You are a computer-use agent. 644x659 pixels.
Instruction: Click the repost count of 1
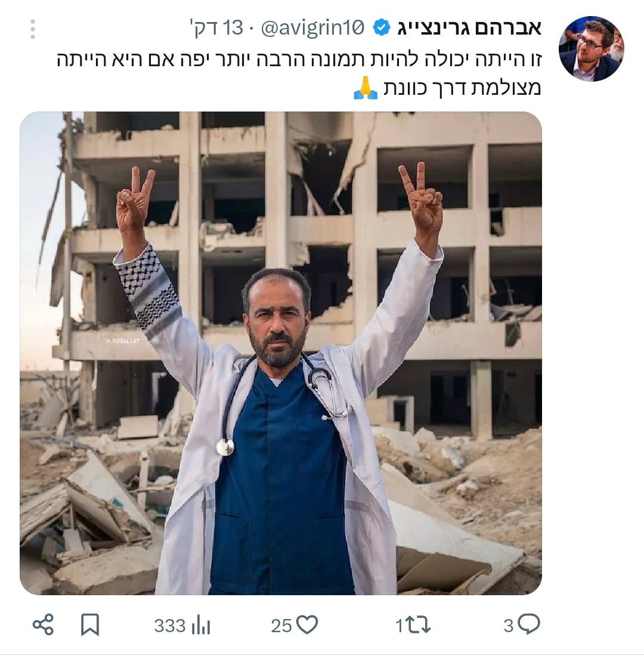[x=400, y=626]
